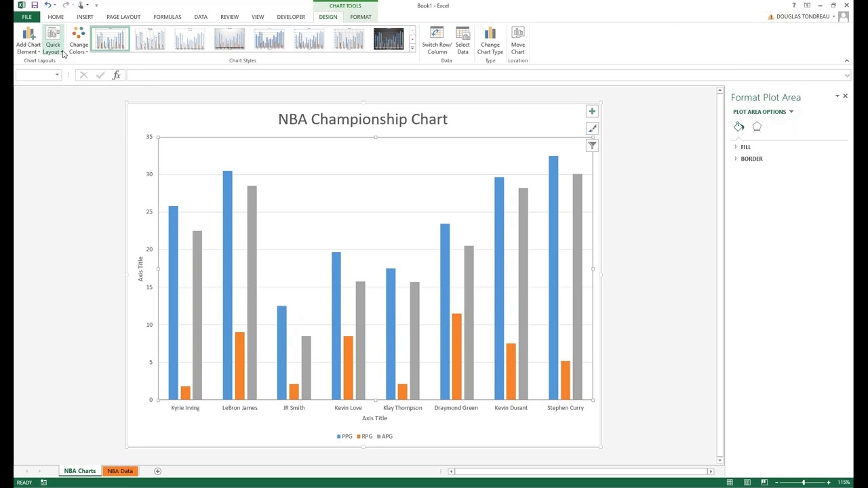This screenshot has height=488, width=868.
Task: Switch to Normal view in status bar
Action: [x=730, y=483]
